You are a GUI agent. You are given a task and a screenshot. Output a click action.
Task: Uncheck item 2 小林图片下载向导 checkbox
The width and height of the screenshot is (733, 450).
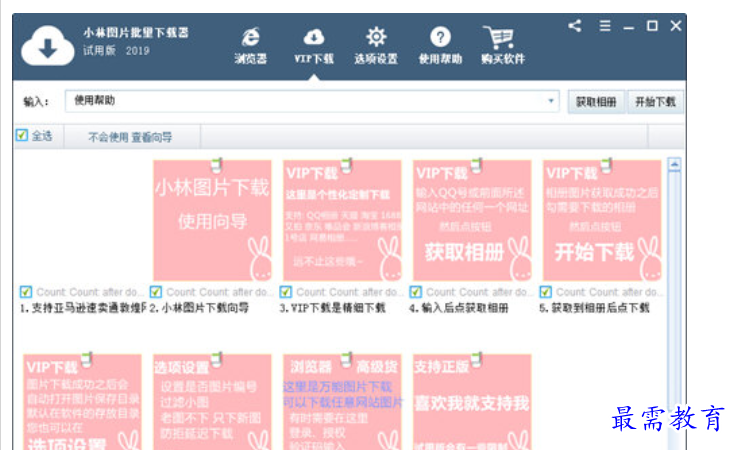pos(156,292)
